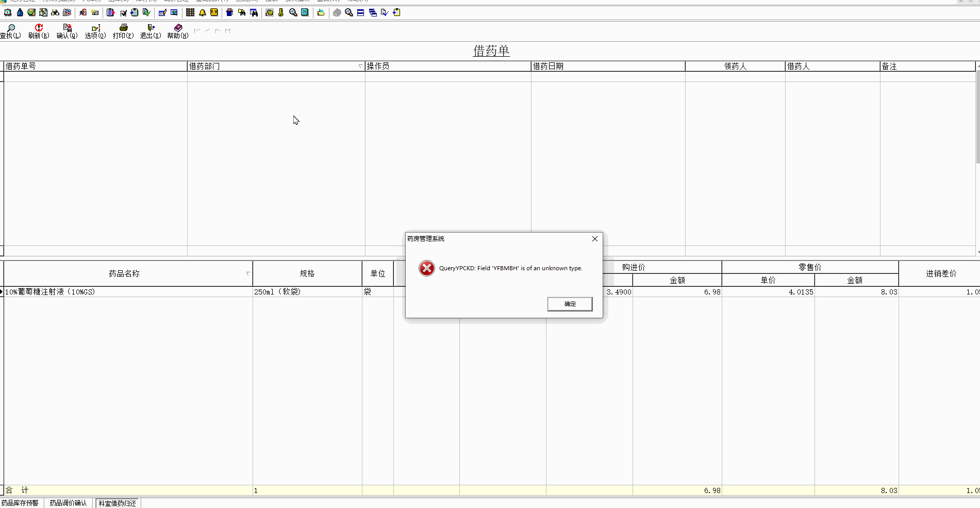Click the 借药人 column header
This screenshot has height=508, width=980.
[833, 66]
